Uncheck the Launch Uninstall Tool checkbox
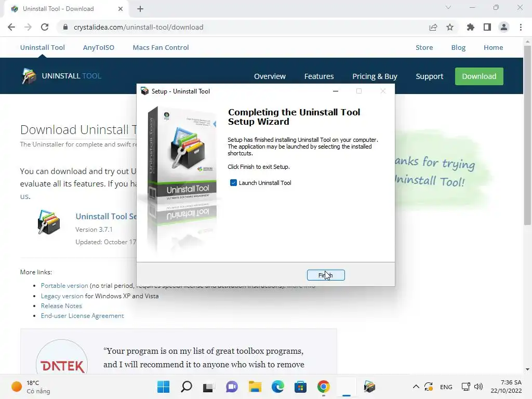Screen dimensions: 532x399 (233, 183)
